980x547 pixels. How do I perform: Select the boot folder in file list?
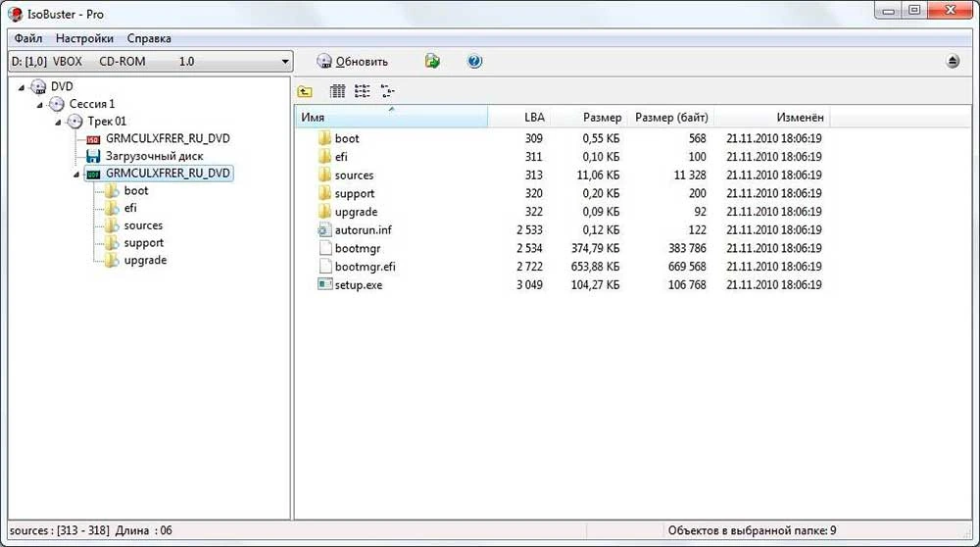347,139
